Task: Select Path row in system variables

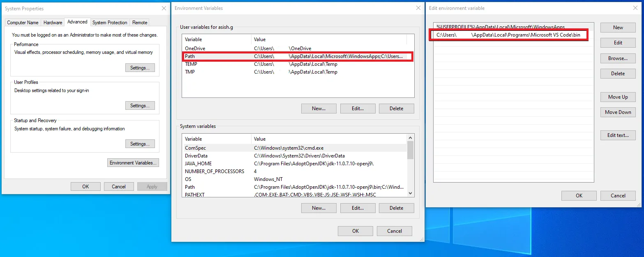Action: (294, 187)
